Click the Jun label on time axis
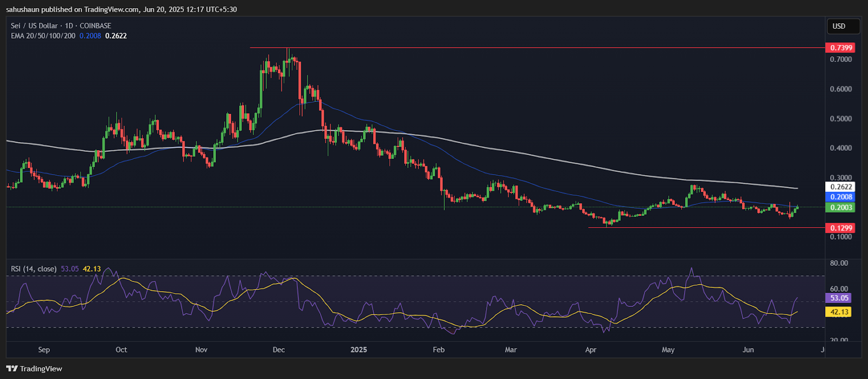Viewport: 868px width, 379px height. coord(748,350)
